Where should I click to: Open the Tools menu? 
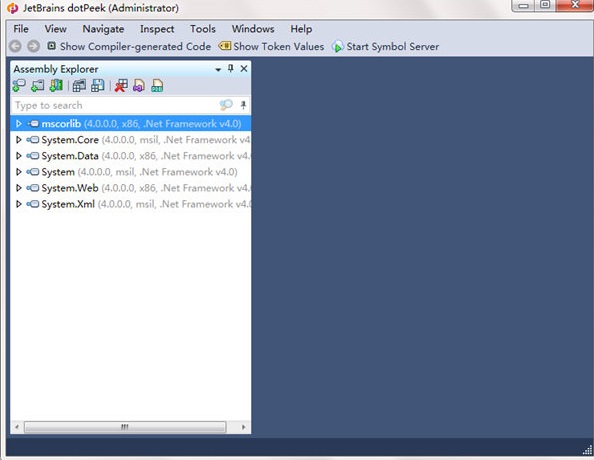(x=203, y=29)
